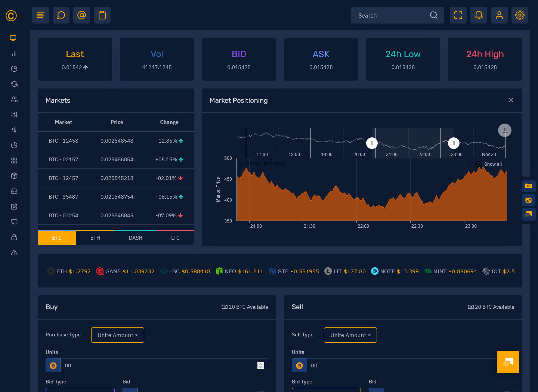Click the Buy Units input field
The image size is (538, 392).
tap(164, 365)
